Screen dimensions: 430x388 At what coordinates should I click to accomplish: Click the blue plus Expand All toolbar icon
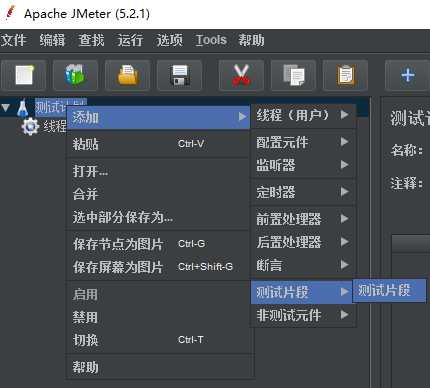[x=408, y=75]
